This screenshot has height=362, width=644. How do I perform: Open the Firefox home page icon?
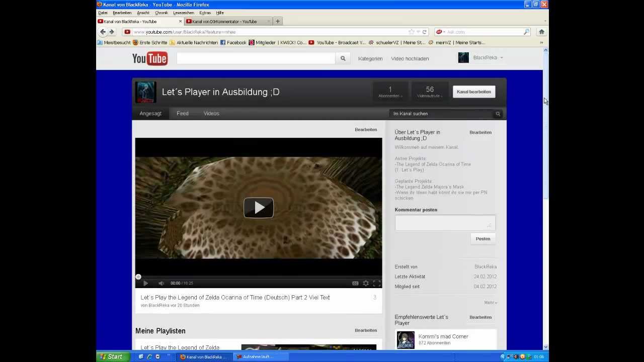541,32
